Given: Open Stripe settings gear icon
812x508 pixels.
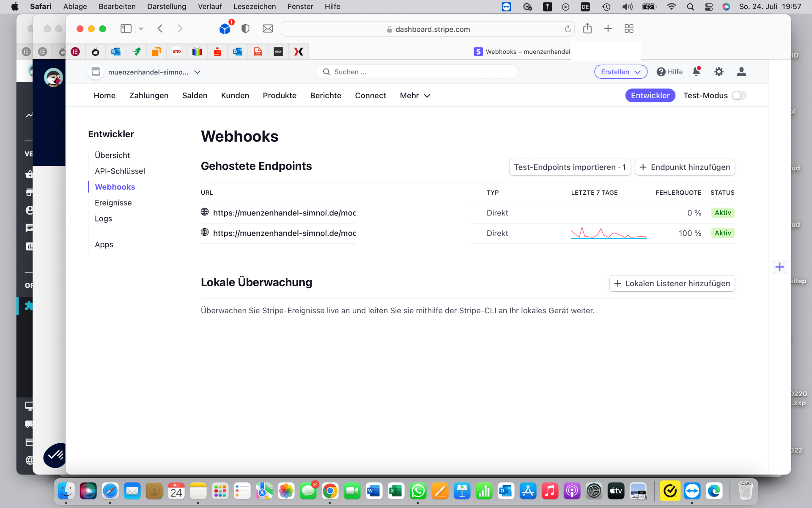Looking at the screenshot, I should (719, 72).
